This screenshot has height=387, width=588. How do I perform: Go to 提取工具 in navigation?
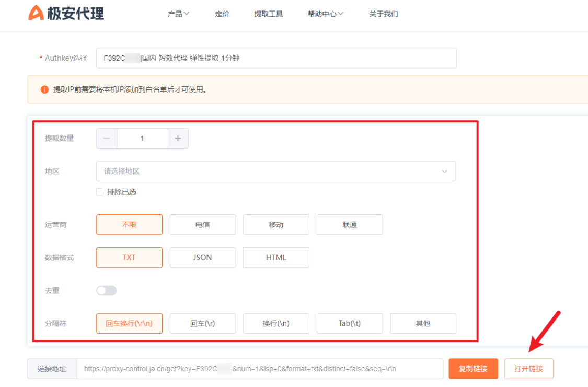coord(269,14)
